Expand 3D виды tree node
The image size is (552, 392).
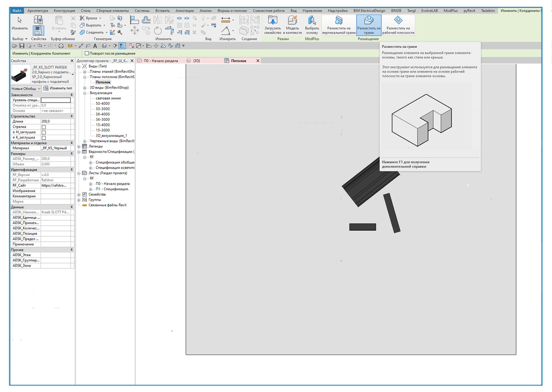pos(85,88)
